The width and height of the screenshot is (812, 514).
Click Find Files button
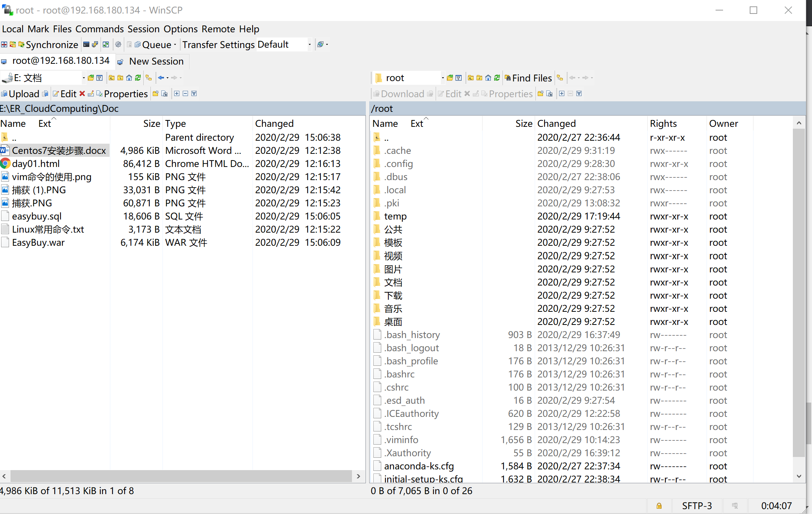pos(528,78)
